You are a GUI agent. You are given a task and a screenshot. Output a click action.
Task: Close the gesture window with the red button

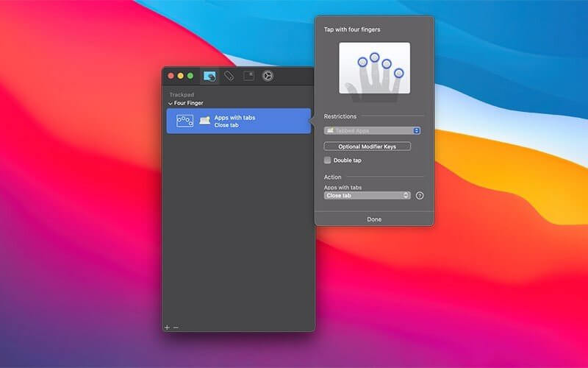(x=171, y=76)
